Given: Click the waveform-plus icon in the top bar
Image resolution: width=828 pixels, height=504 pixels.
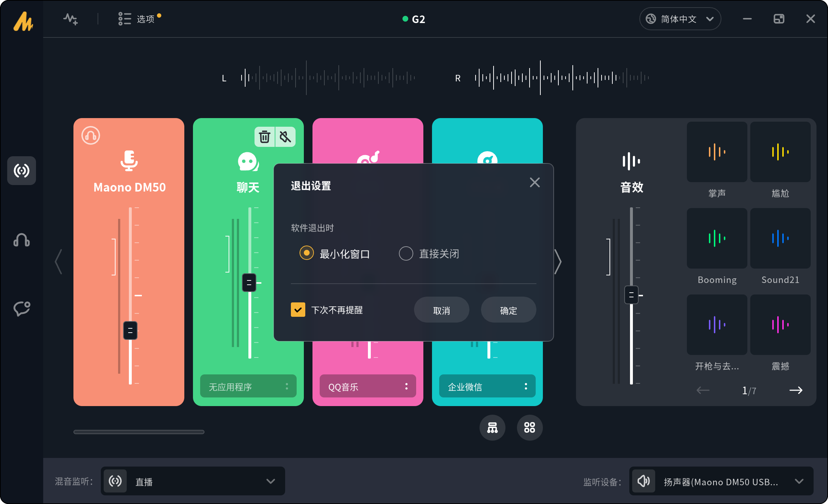Looking at the screenshot, I should coord(71,19).
